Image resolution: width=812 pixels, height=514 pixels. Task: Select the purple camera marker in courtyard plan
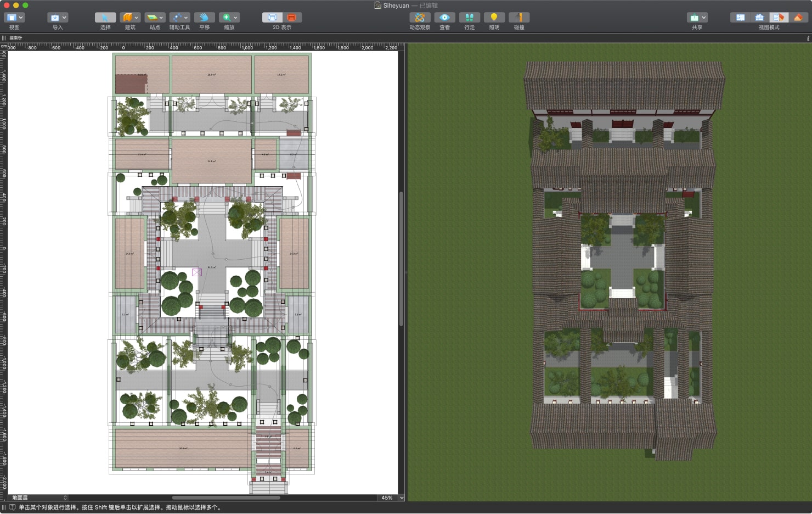(197, 272)
